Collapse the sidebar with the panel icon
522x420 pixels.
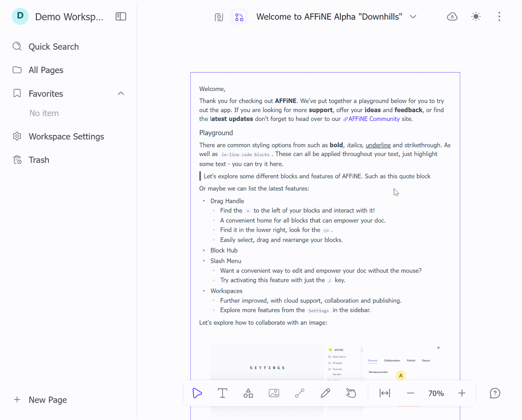pyautogui.click(x=121, y=16)
